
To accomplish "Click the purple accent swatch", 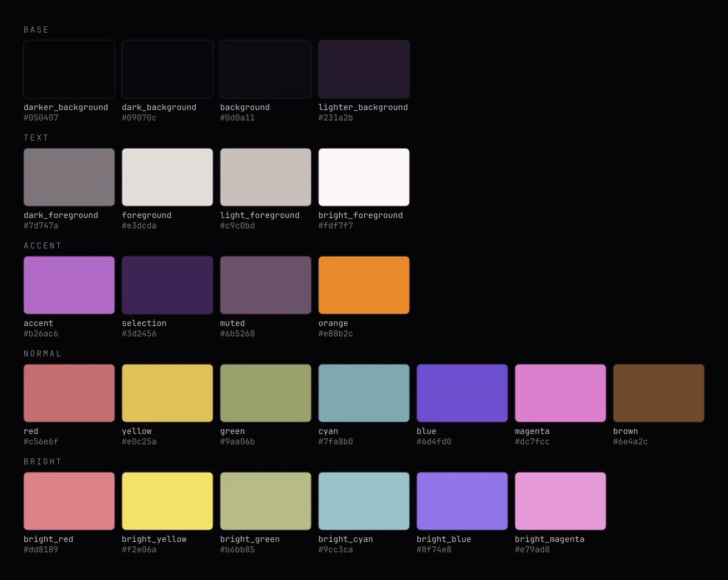I will [69, 285].
